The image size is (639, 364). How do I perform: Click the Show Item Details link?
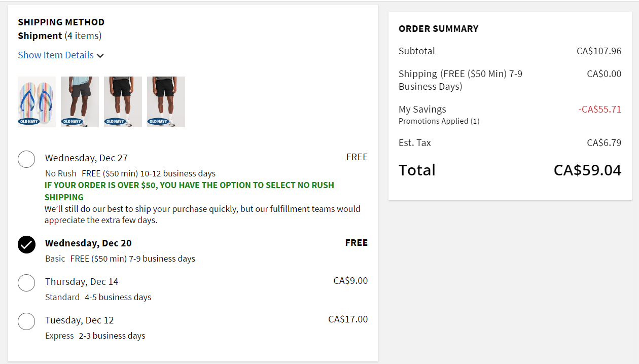pyautogui.click(x=56, y=55)
